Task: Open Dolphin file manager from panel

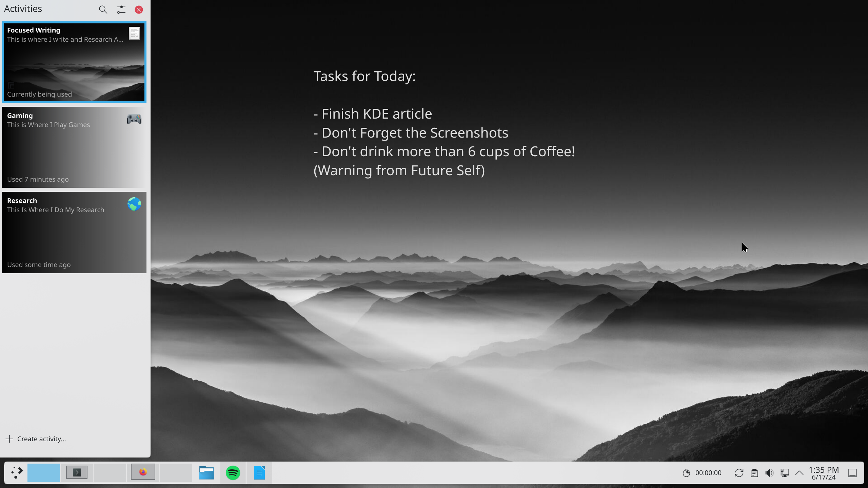Action: (x=206, y=472)
